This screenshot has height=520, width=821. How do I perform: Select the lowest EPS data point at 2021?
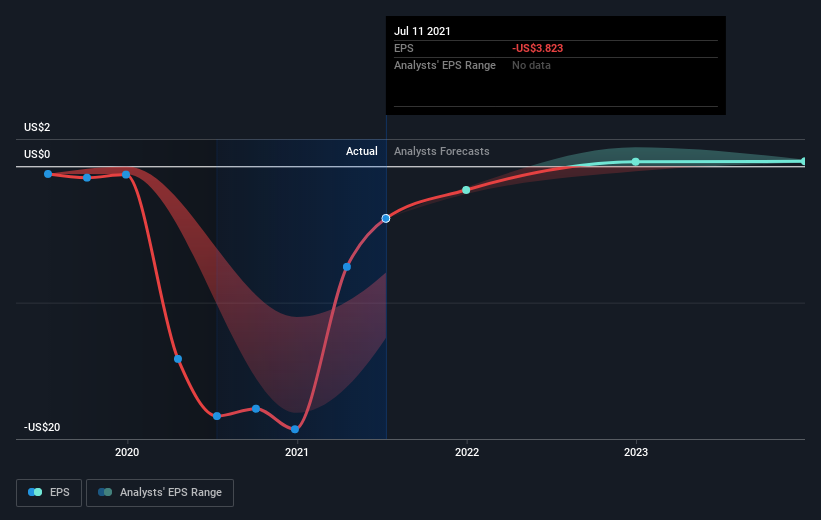click(x=295, y=429)
